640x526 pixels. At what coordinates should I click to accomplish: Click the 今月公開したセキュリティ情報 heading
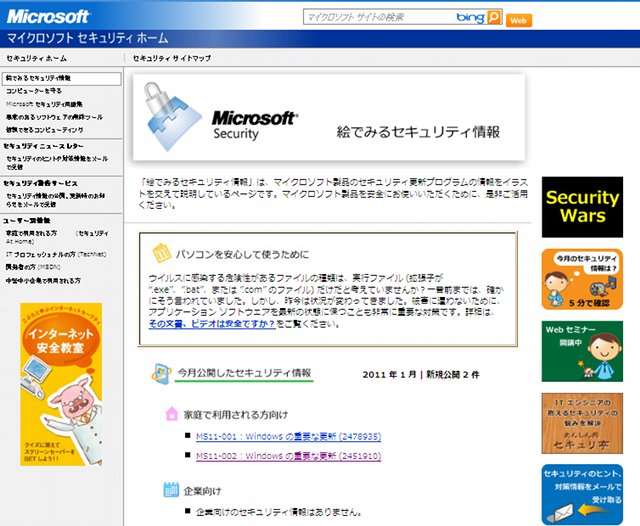[x=244, y=373]
